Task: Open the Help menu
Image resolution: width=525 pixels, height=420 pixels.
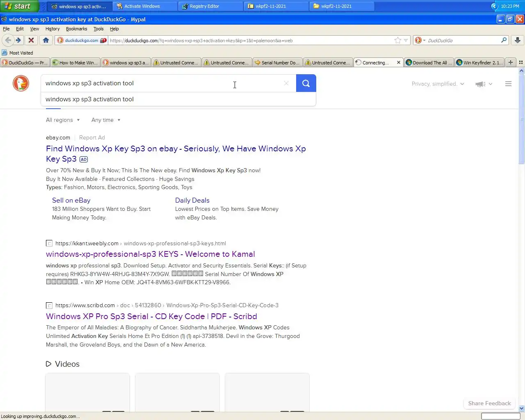Action: pyautogui.click(x=114, y=29)
